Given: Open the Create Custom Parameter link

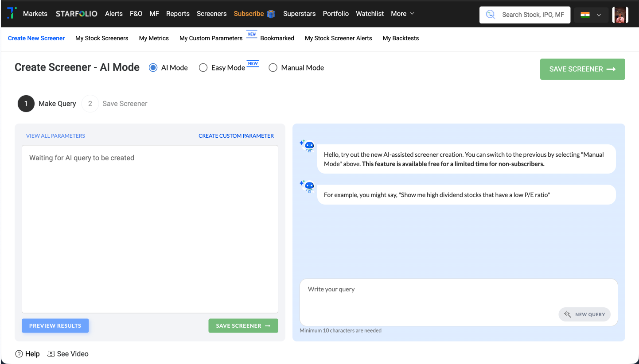Looking at the screenshot, I should (236, 136).
